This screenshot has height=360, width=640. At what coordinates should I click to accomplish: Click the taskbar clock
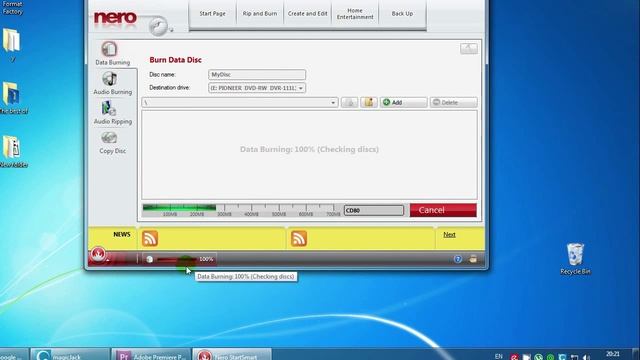(x=613, y=354)
